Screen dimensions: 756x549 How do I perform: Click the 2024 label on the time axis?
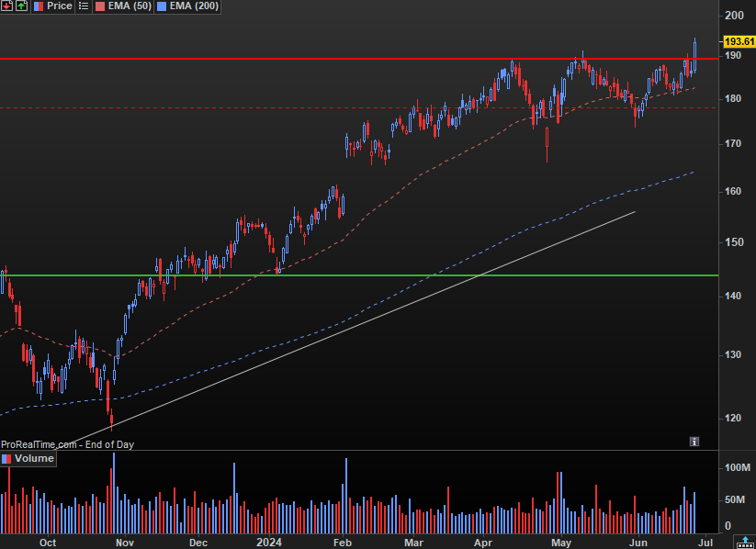pos(269,543)
